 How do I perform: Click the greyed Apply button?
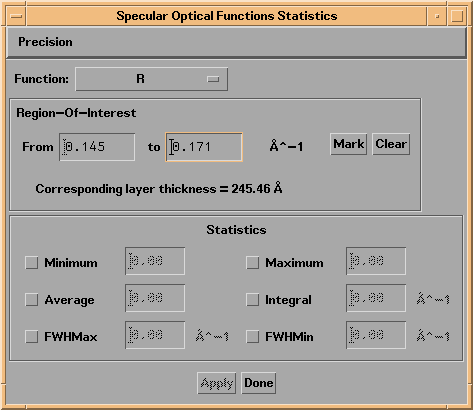(217, 383)
